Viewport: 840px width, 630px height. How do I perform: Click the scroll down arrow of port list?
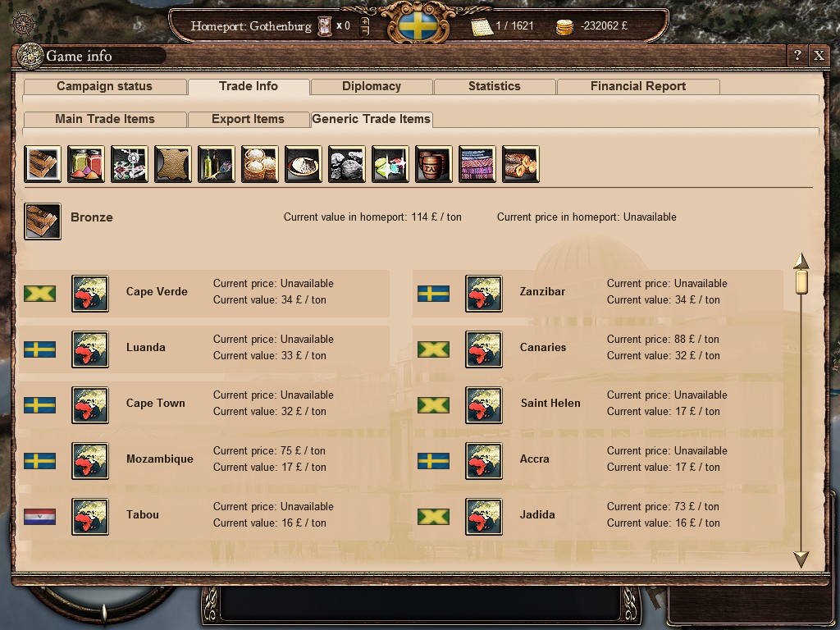click(801, 559)
